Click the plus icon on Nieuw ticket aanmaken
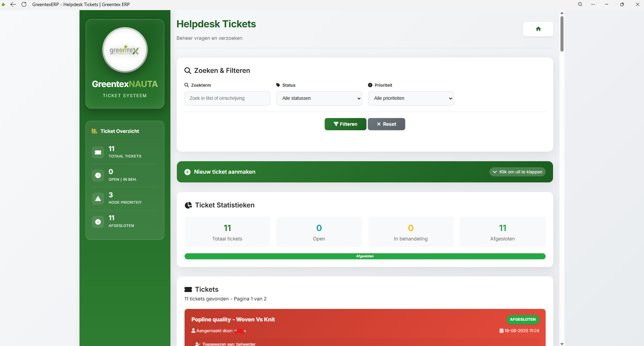The image size is (644, 346). click(188, 172)
